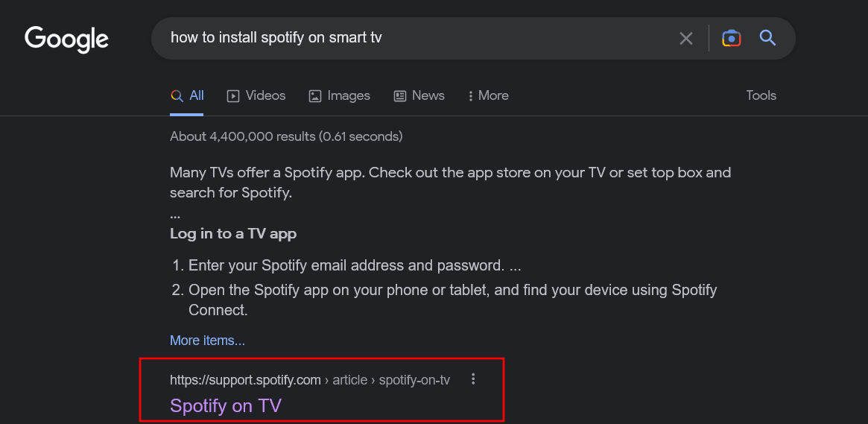Clear the search query text
868x424 pixels.
(685, 38)
